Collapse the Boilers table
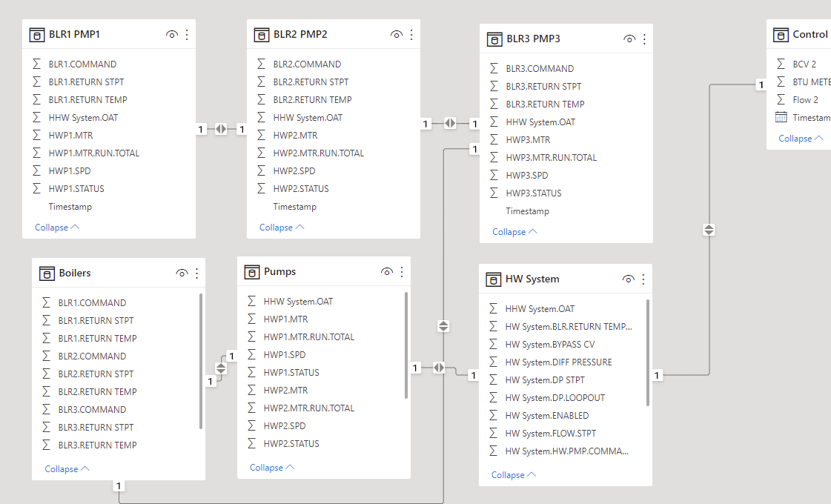Viewport: 831px width, 504px height. pyautogui.click(x=67, y=469)
